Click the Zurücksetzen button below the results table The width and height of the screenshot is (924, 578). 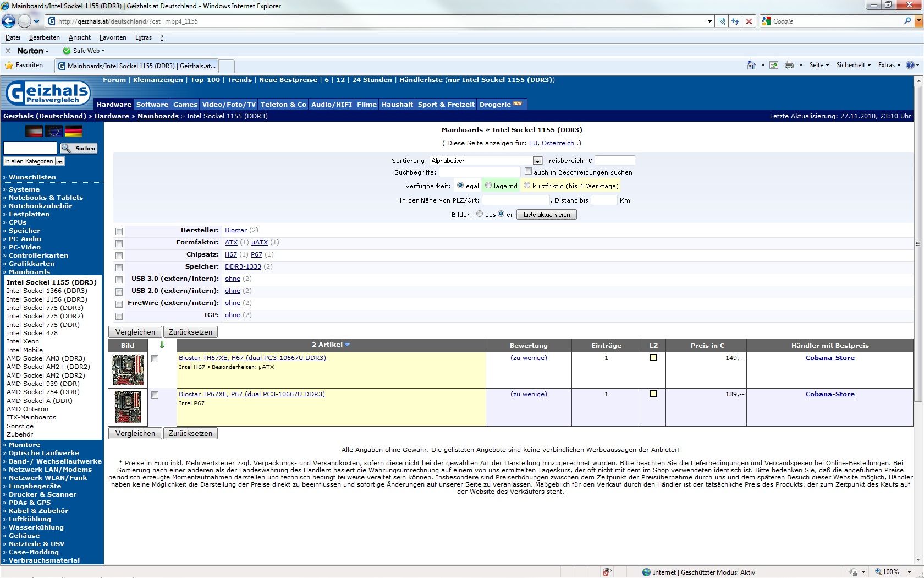click(190, 433)
